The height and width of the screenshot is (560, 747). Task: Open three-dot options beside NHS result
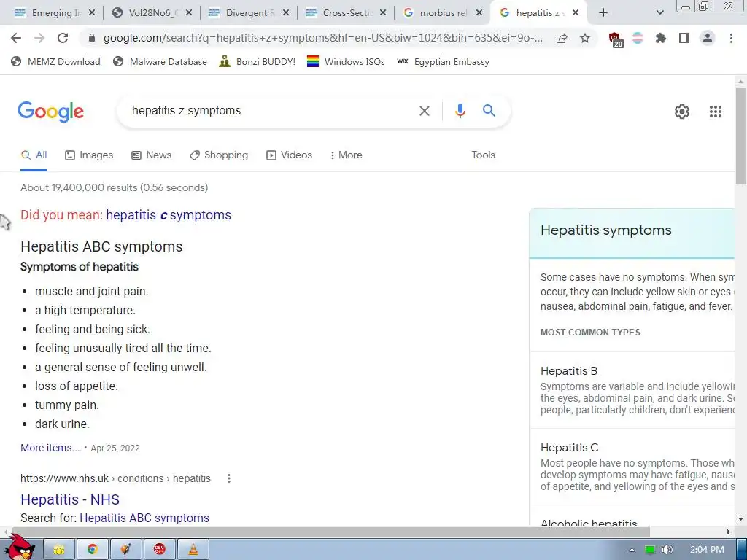[228, 478]
